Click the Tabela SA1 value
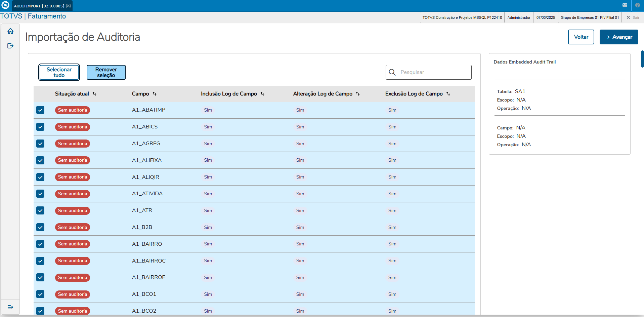 coord(520,91)
